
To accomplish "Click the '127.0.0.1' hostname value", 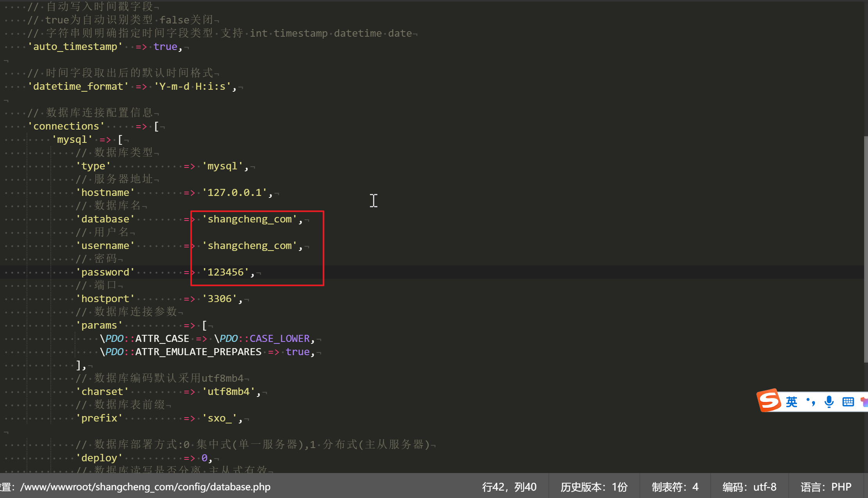I will [235, 192].
